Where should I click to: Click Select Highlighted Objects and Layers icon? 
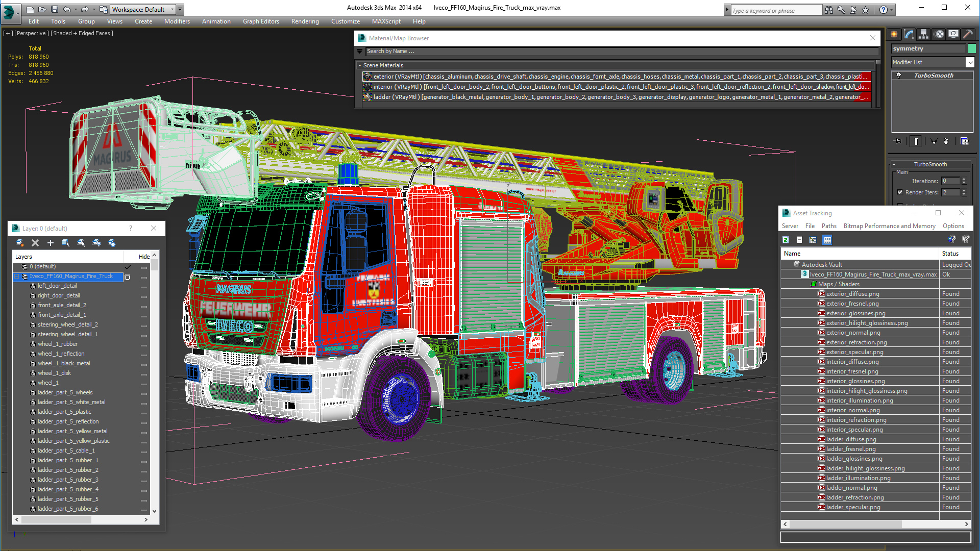click(x=66, y=243)
